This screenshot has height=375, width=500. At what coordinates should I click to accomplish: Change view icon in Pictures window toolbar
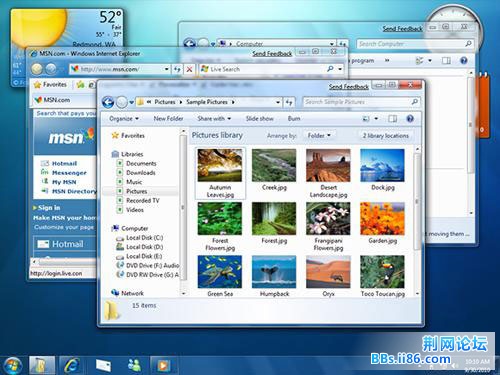pyautogui.click(x=366, y=119)
